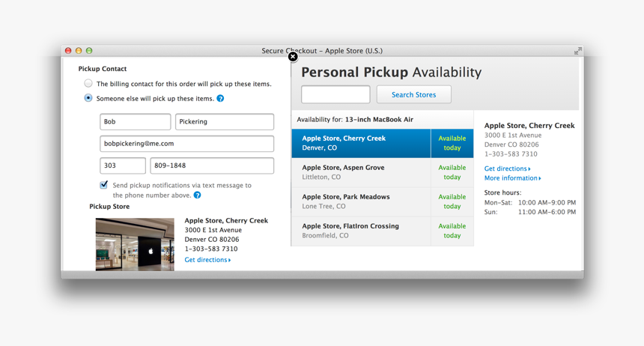This screenshot has width=644, height=346.
Task: Click phone number 1-303-583 7310 in details panel
Action: click(x=511, y=154)
